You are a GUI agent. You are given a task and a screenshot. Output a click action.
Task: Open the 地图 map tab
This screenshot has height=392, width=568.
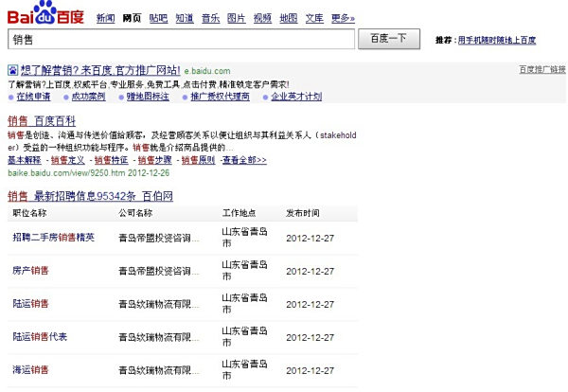289,18
